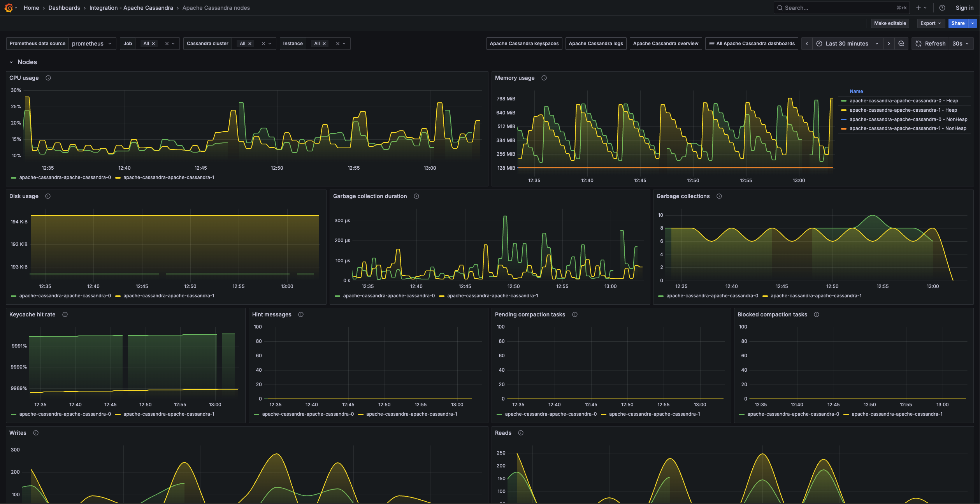Click the Disk usage panel info icon
The height and width of the screenshot is (504, 980).
48,196
